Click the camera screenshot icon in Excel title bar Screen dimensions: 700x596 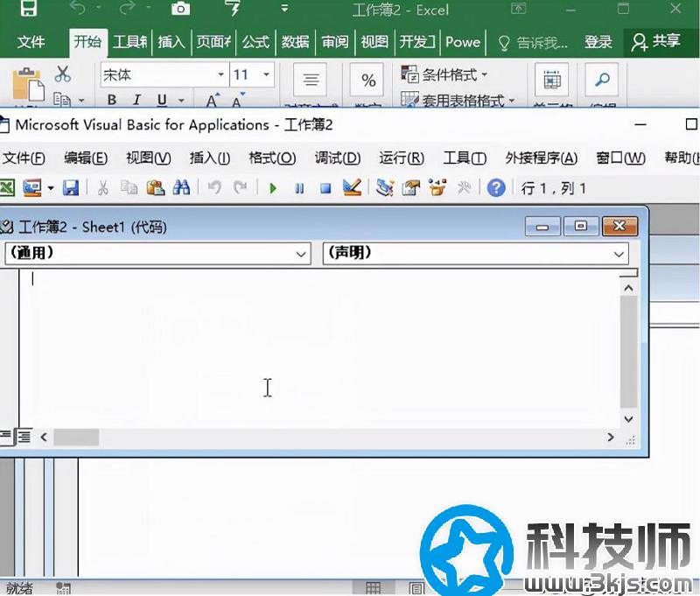tap(180, 9)
